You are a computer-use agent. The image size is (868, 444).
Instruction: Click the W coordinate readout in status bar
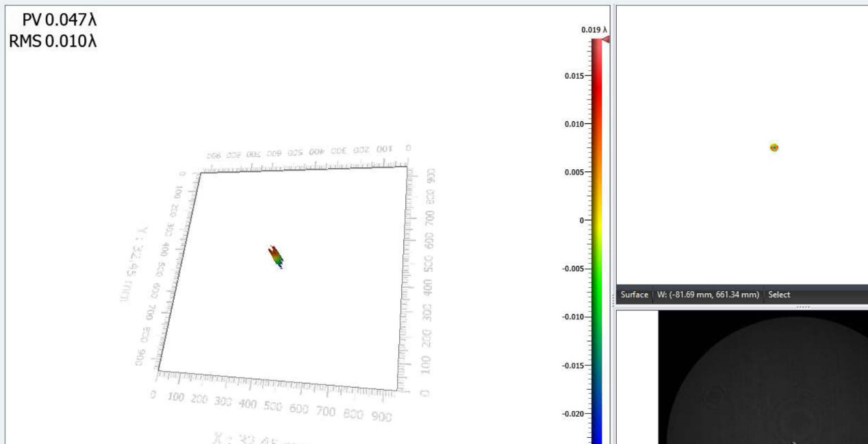(708, 295)
